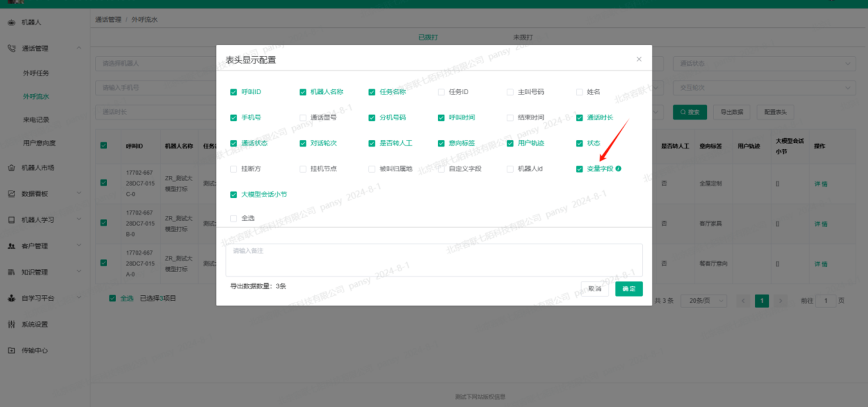Uncheck the 变量字段 checkbox

[x=580, y=169]
